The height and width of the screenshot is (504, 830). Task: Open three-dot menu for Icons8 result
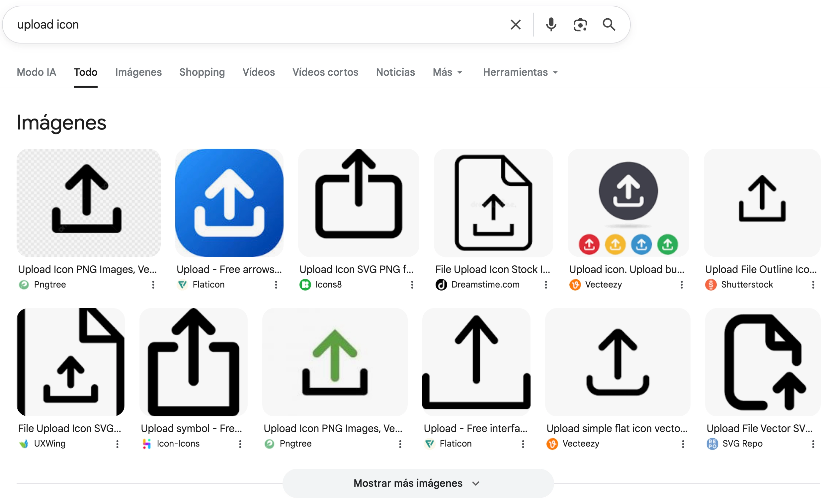[412, 285]
